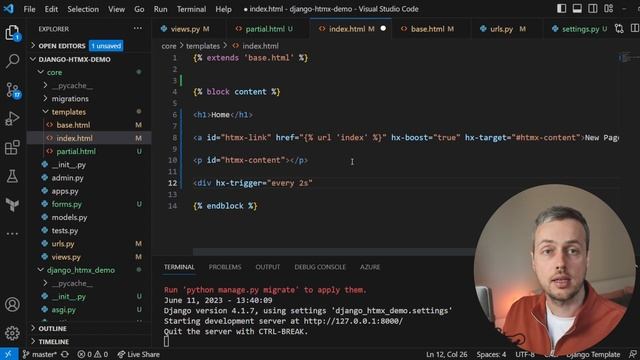Select encoding UTF-8 in status bar
This screenshot has width=640, height=360.
(525, 354)
